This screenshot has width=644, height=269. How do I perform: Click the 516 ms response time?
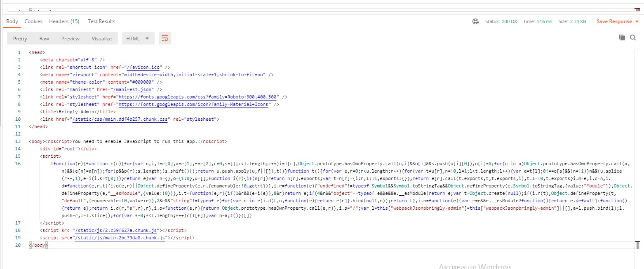click(544, 21)
